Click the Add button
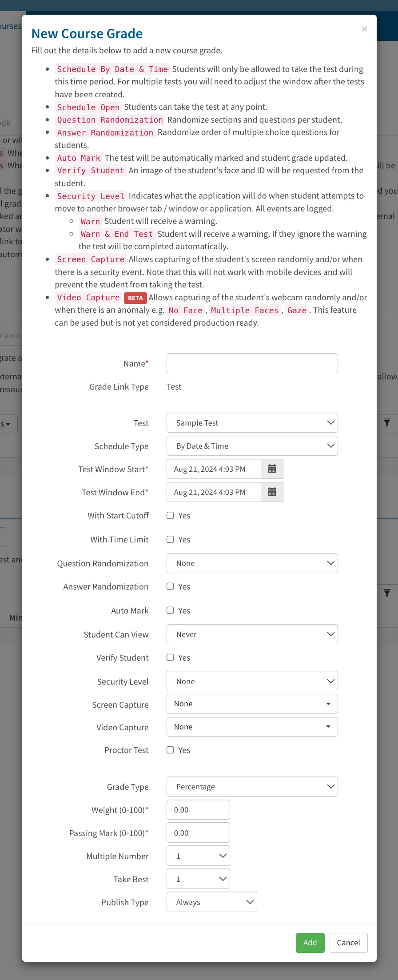This screenshot has height=980, width=398. coord(310,943)
